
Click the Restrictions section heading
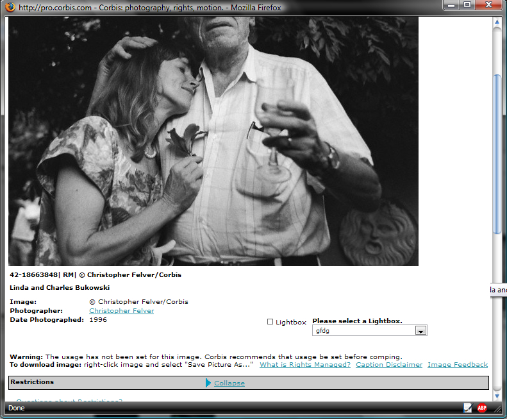(32, 382)
